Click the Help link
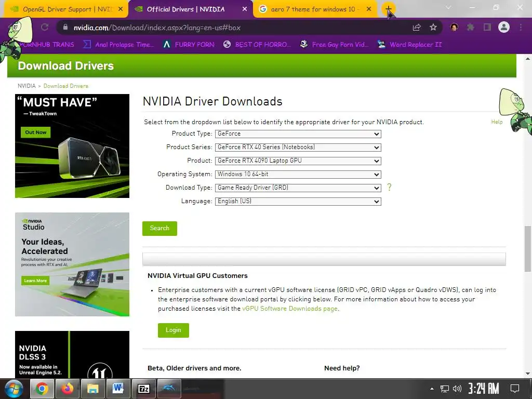Viewport: 532px width, 399px height. (497, 122)
